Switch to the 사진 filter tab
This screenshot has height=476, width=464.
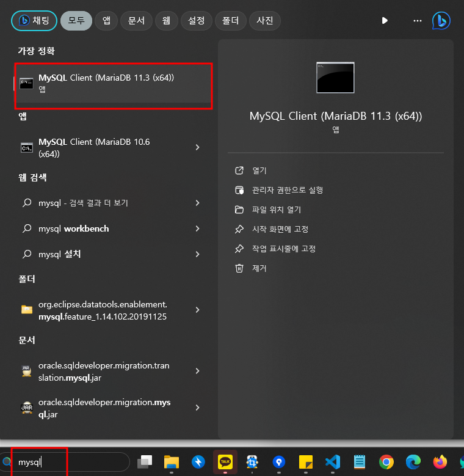point(265,21)
